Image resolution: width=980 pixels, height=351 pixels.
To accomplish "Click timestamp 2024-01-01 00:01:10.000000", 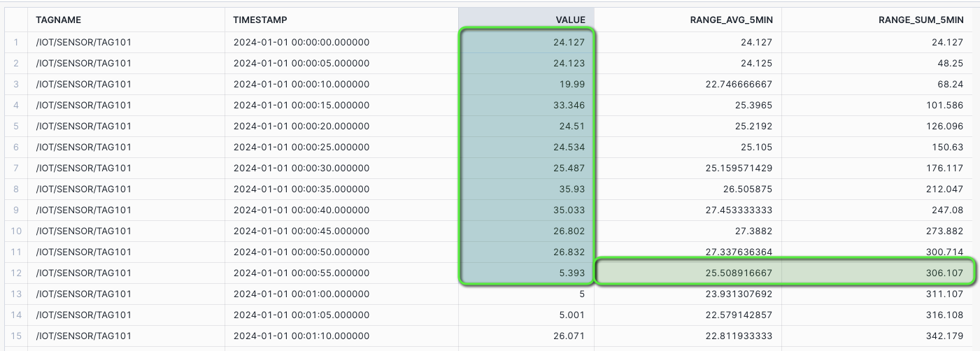I will pyautogui.click(x=301, y=336).
